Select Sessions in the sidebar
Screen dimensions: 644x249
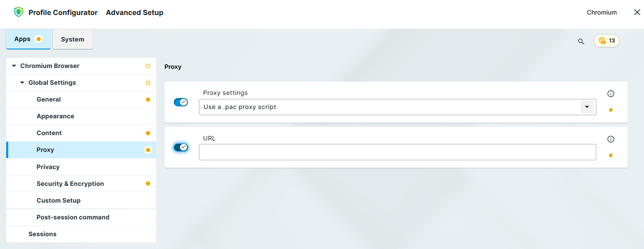[42, 234]
